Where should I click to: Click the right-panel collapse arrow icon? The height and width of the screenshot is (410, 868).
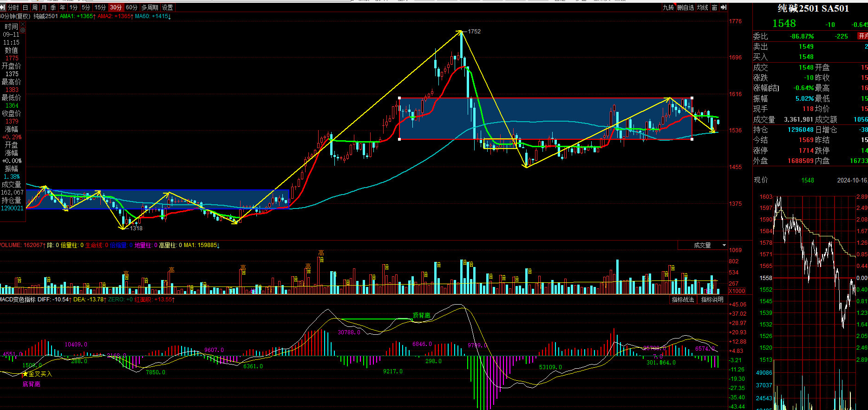point(723,7)
